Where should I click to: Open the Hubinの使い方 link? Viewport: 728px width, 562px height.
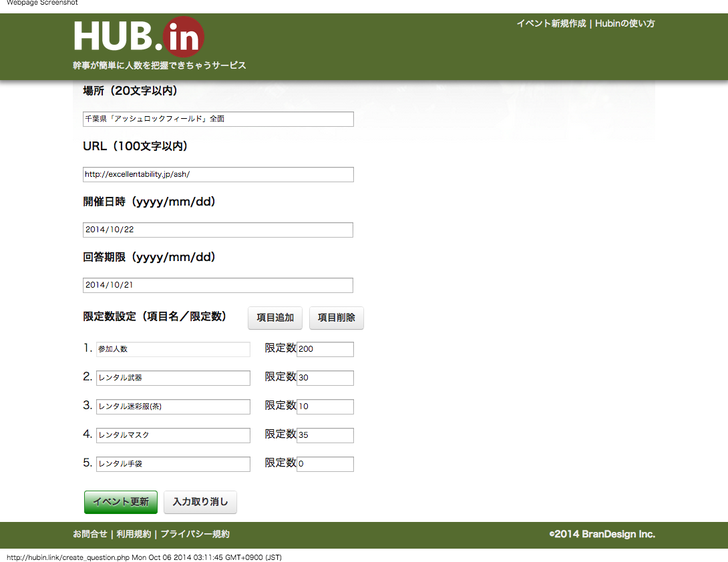625,23
